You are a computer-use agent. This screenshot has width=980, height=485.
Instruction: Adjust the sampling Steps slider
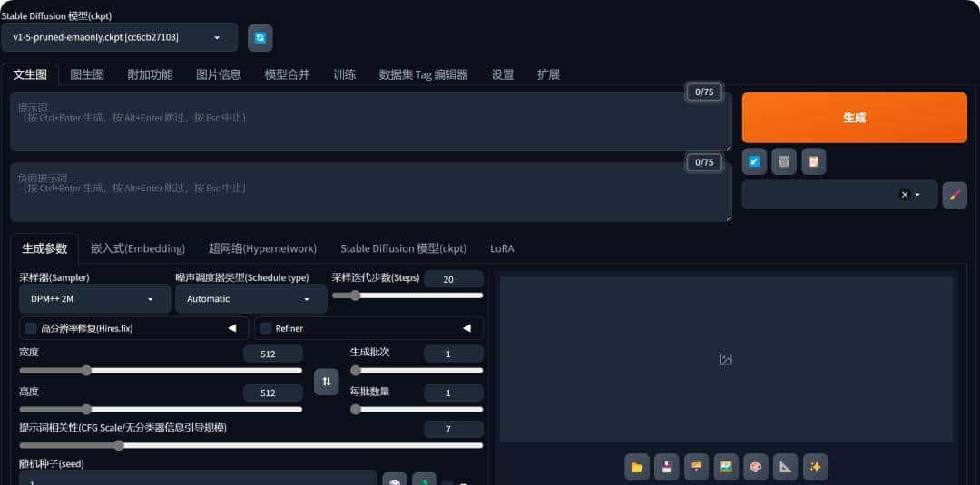pos(407,296)
